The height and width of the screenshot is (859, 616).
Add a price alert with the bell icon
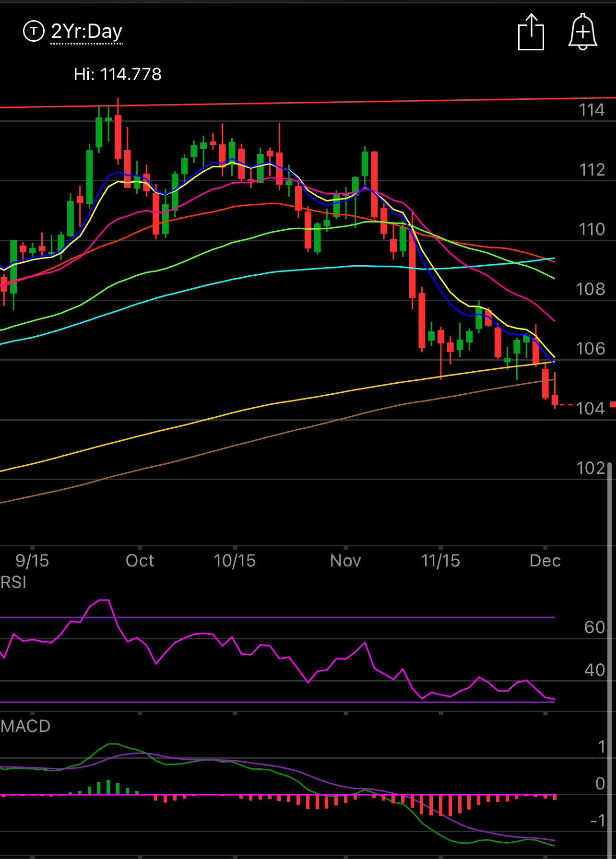pos(583,32)
